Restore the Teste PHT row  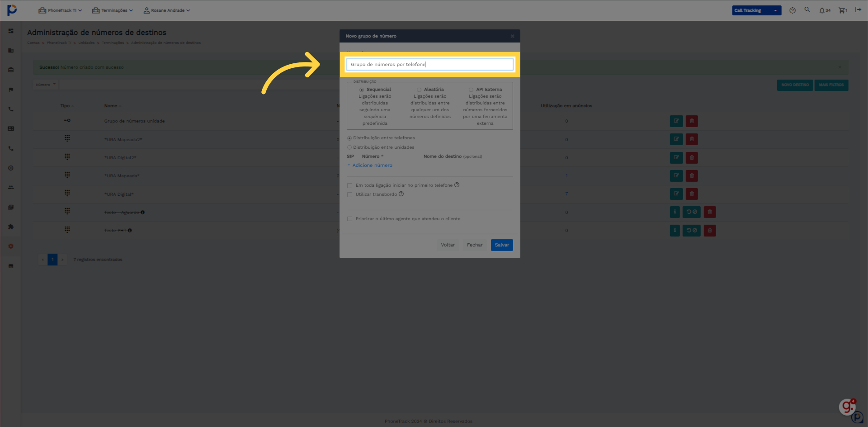click(x=692, y=231)
